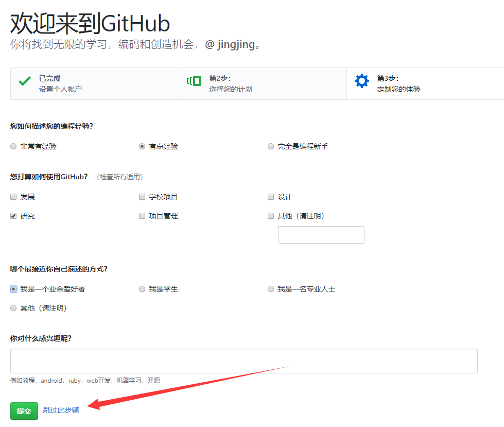Image resolution: width=504 pixels, height=427 pixels.
Task: Focus the 你对什么感兴趣呢 interests field
Action: [244, 361]
